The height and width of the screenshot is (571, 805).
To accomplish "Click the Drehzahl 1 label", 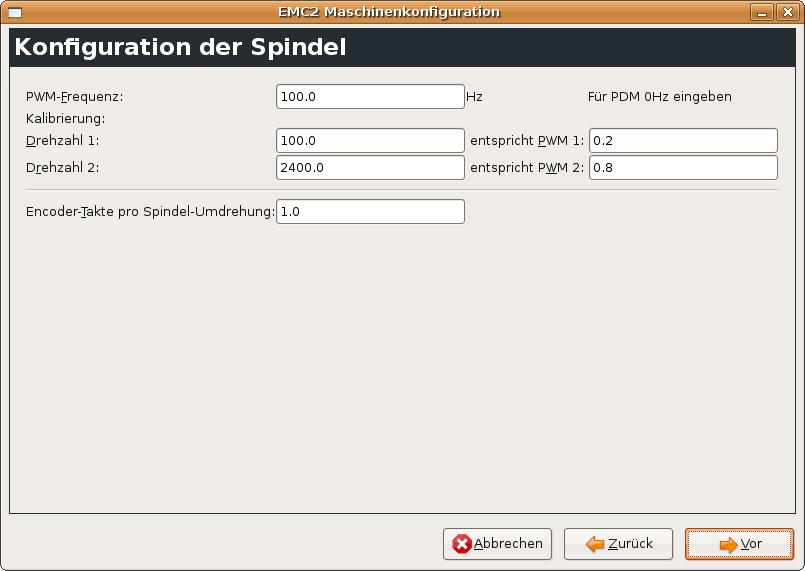I will coord(63,141).
